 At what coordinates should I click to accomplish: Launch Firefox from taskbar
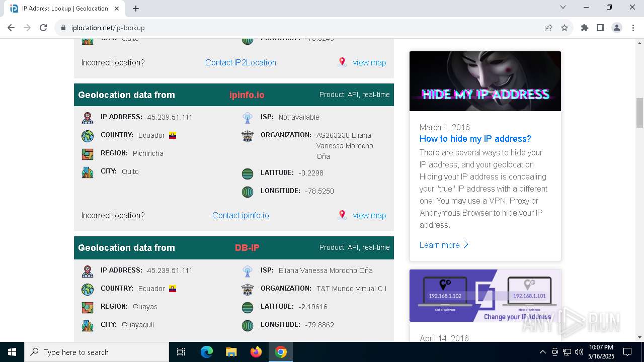tap(256, 352)
